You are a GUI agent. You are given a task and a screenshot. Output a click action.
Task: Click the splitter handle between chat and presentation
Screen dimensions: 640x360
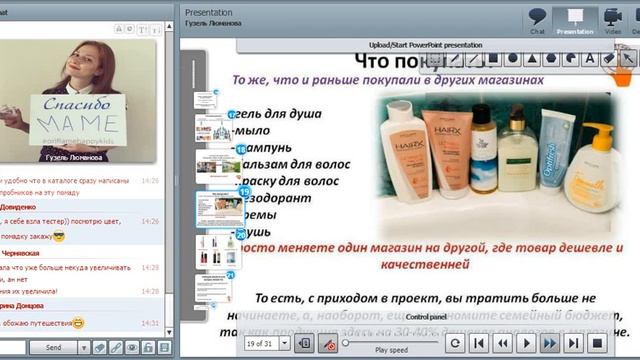[x=177, y=181]
